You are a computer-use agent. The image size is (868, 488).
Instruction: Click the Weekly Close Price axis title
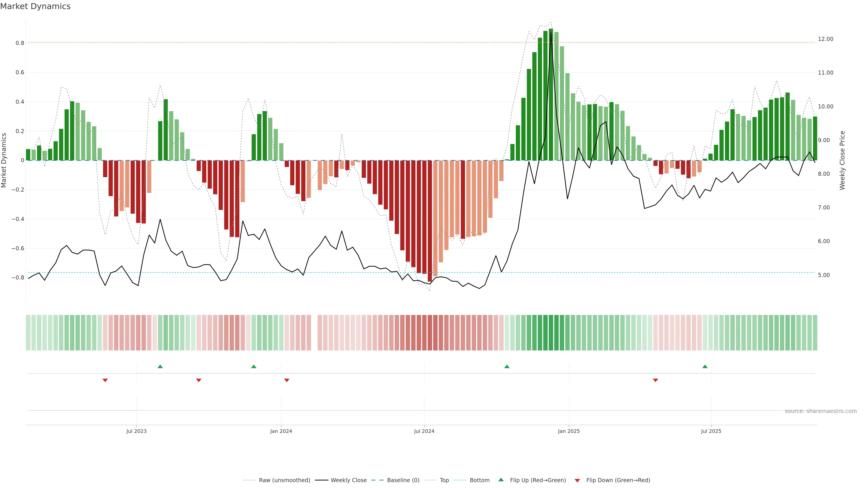[842, 160]
